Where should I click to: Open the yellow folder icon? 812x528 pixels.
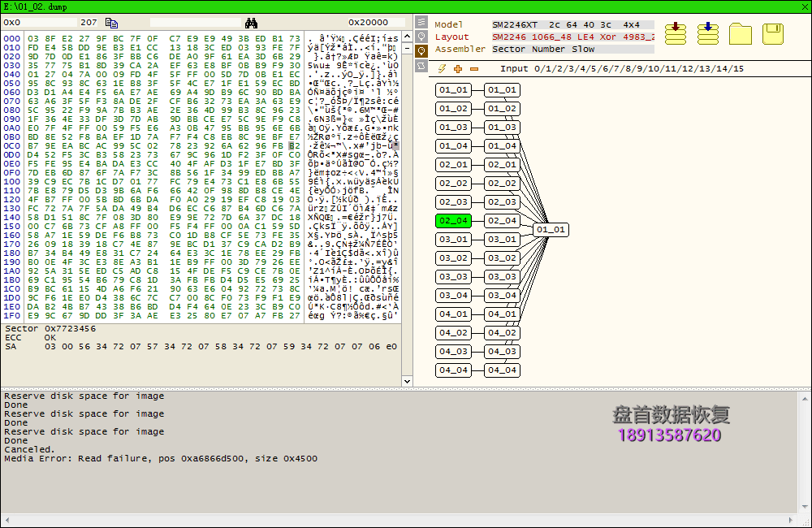point(741,33)
